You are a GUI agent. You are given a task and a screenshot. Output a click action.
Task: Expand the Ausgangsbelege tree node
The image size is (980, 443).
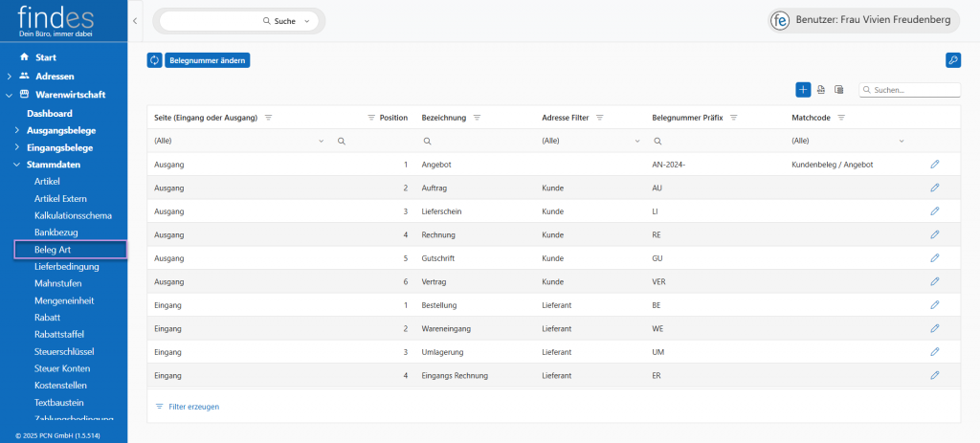pyautogui.click(x=16, y=130)
